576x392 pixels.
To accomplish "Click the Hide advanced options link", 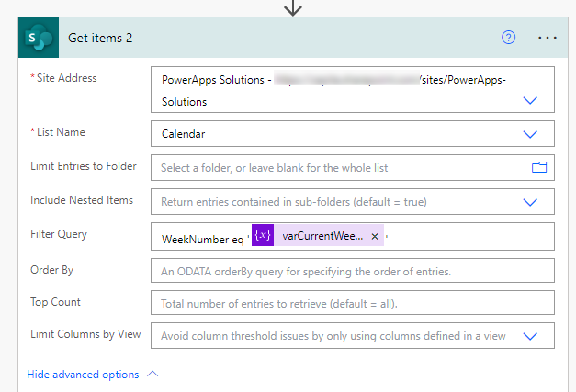I will point(83,375).
